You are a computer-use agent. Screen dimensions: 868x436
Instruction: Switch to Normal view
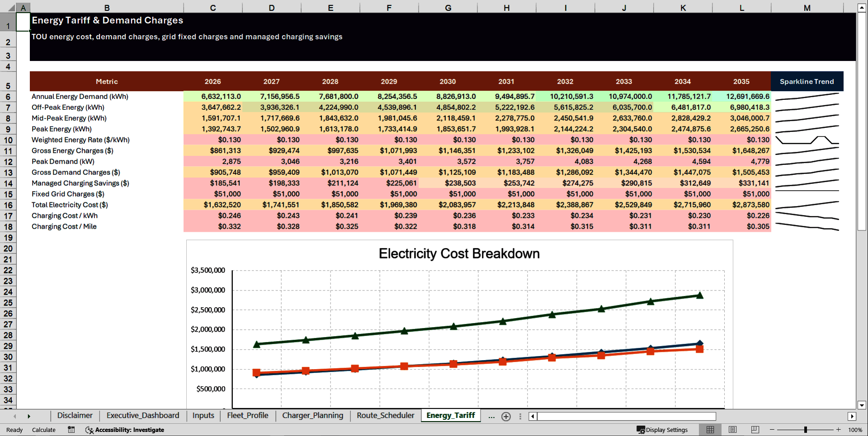point(710,430)
